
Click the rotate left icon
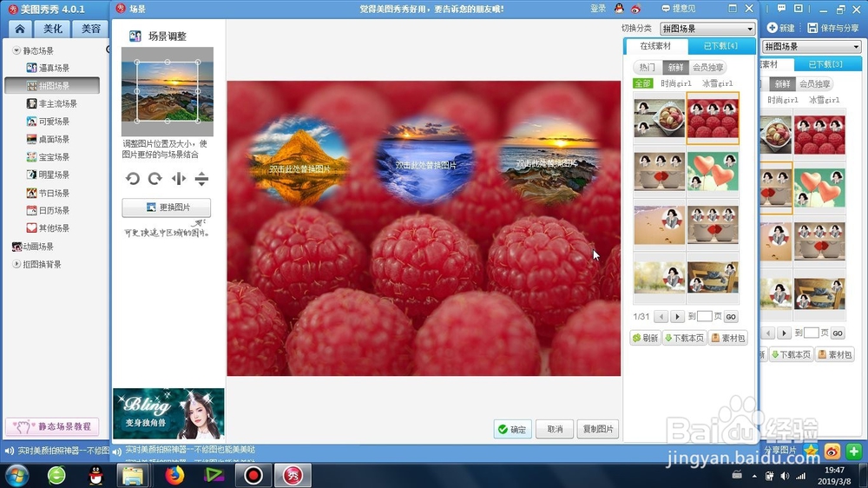tap(133, 178)
